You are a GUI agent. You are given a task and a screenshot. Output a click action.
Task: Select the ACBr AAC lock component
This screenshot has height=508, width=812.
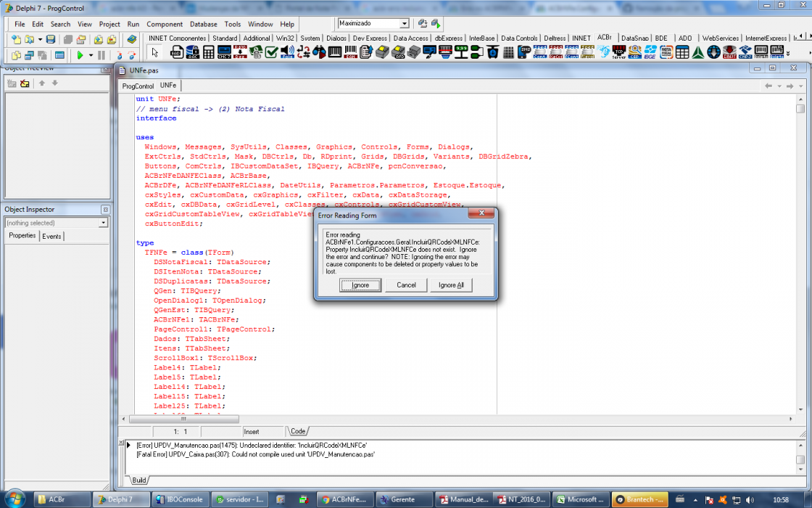[193, 52]
